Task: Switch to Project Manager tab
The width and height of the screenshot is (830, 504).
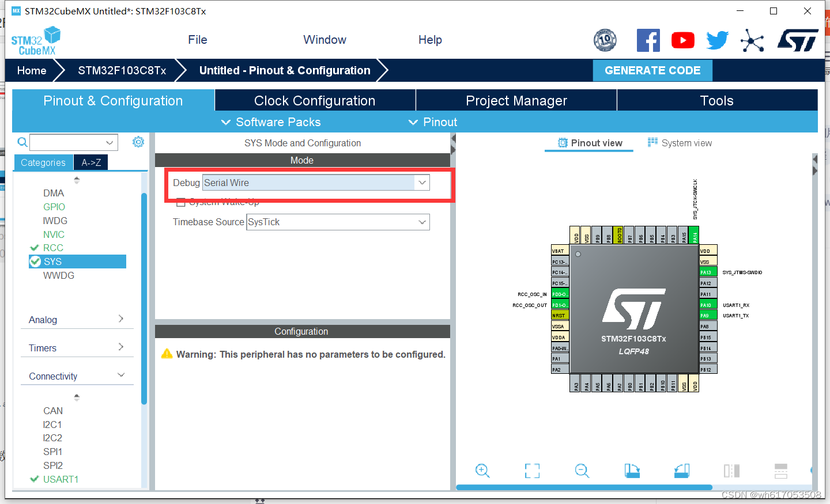Action: [516, 100]
